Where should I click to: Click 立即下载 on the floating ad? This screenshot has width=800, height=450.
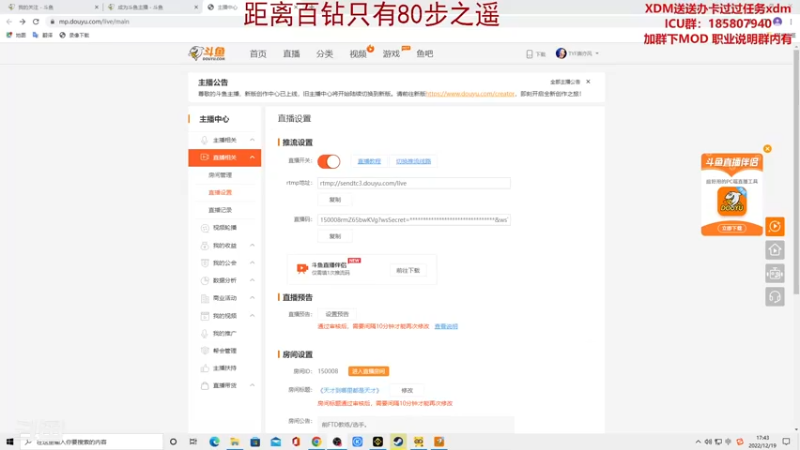click(732, 229)
